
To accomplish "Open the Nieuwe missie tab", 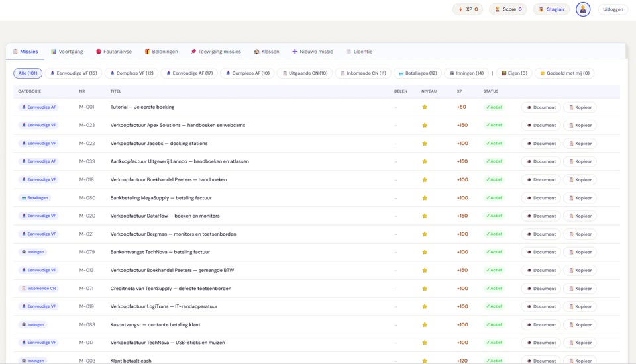I will [x=313, y=52].
